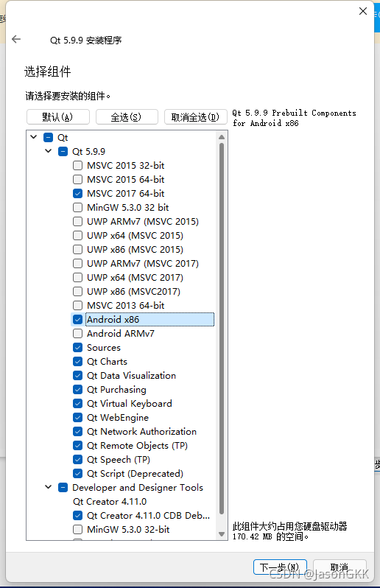Screen dimensions: 380x588
Task: Toggle the Qt 5.9.9 partial checkbox
Action: click(63, 152)
